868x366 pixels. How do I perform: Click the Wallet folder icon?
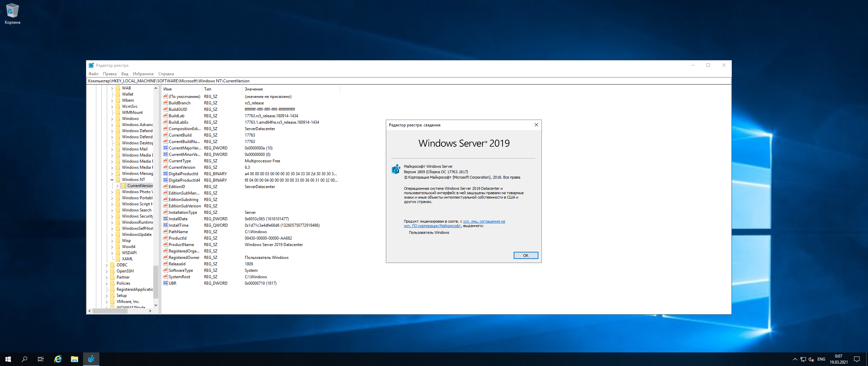tap(118, 94)
